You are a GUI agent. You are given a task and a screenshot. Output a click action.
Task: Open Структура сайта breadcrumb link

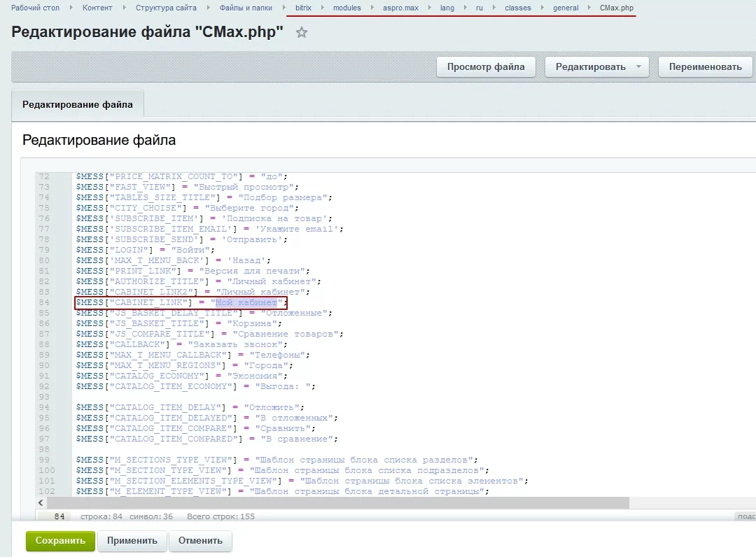pyautogui.click(x=166, y=8)
